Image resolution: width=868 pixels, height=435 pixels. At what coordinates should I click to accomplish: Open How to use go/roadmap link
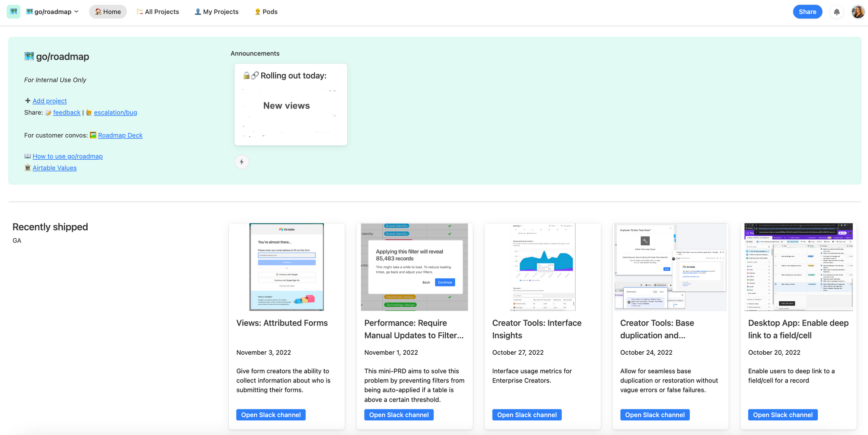(68, 156)
